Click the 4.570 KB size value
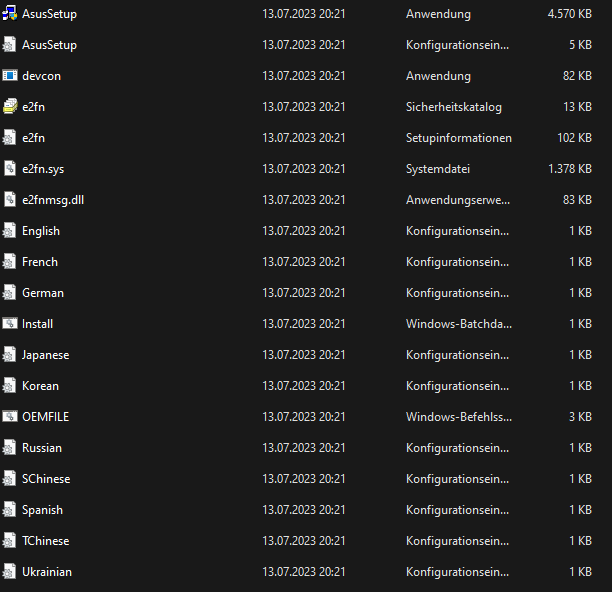This screenshot has height=592, width=612. pos(569,14)
